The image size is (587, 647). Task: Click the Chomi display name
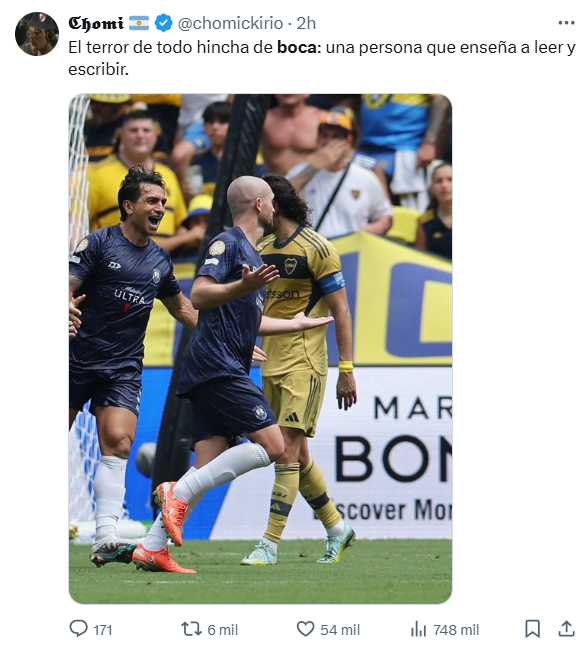click(x=96, y=23)
